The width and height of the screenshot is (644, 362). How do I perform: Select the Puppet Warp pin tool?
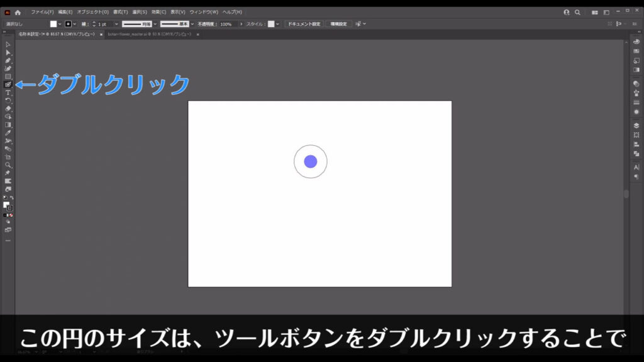coord(8,173)
